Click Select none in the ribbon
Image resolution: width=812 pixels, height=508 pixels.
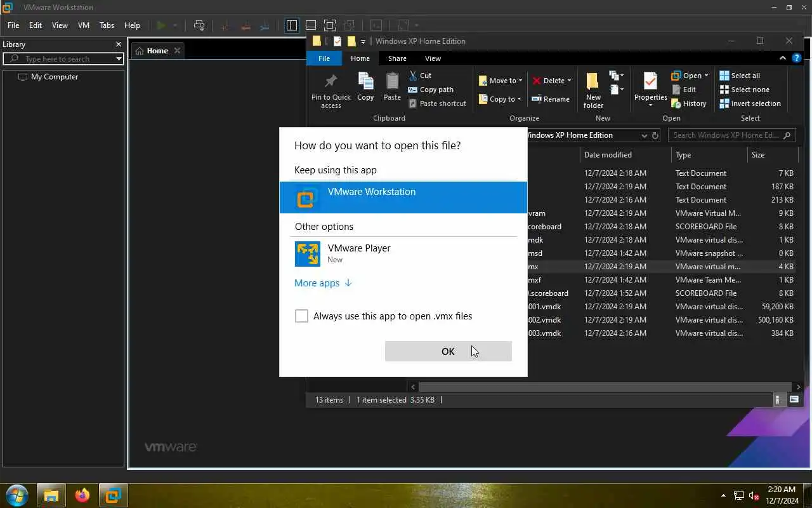pyautogui.click(x=745, y=90)
